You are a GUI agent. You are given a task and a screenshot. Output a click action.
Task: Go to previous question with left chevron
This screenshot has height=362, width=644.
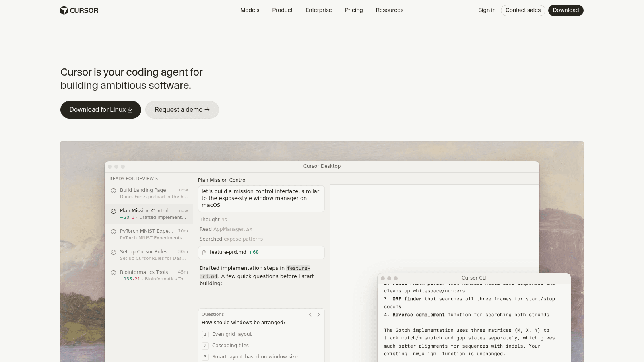(x=310, y=315)
